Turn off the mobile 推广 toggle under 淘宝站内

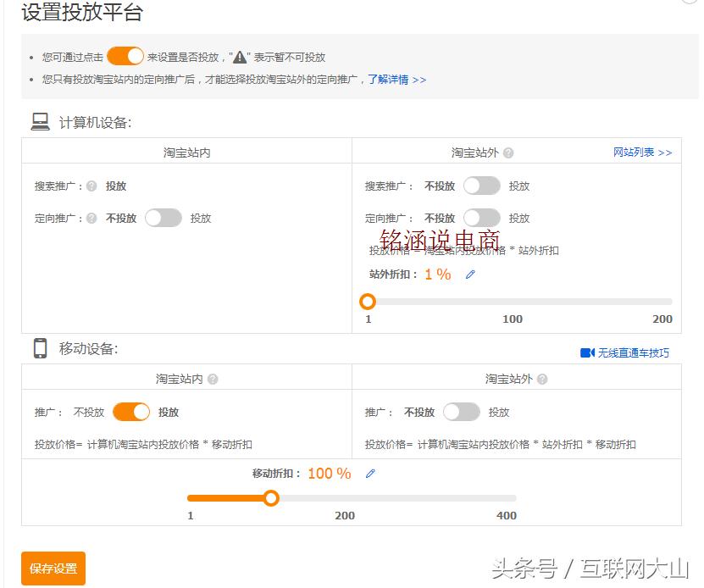point(131,412)
